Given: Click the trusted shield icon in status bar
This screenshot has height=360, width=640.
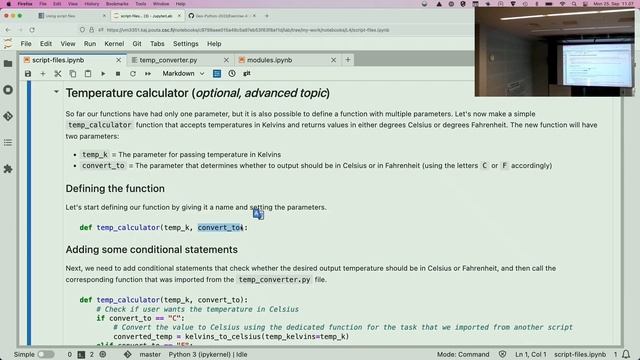Looking at the screenshot, I should (x=502, y=354).
